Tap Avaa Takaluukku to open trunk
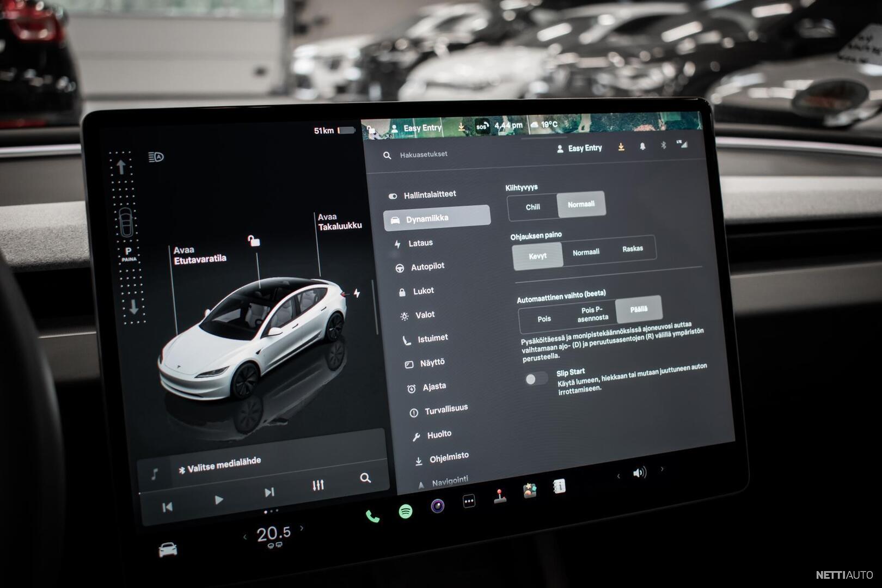The height and width of the screenshot is (588, 882). pos(339,222)
